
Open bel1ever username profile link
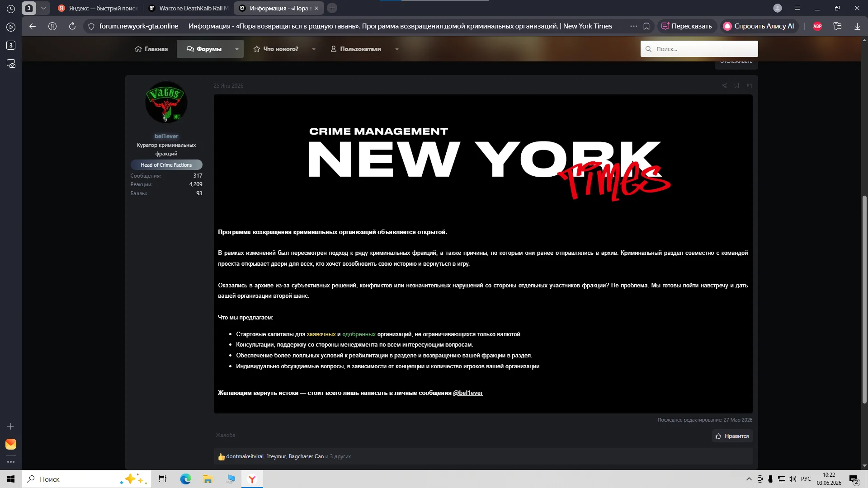[166, 136]
